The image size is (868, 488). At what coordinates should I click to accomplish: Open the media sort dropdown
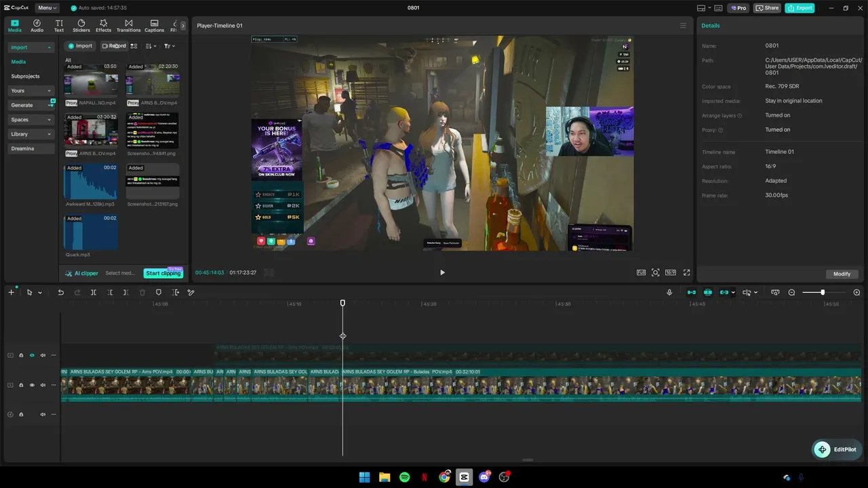point(151,46)
